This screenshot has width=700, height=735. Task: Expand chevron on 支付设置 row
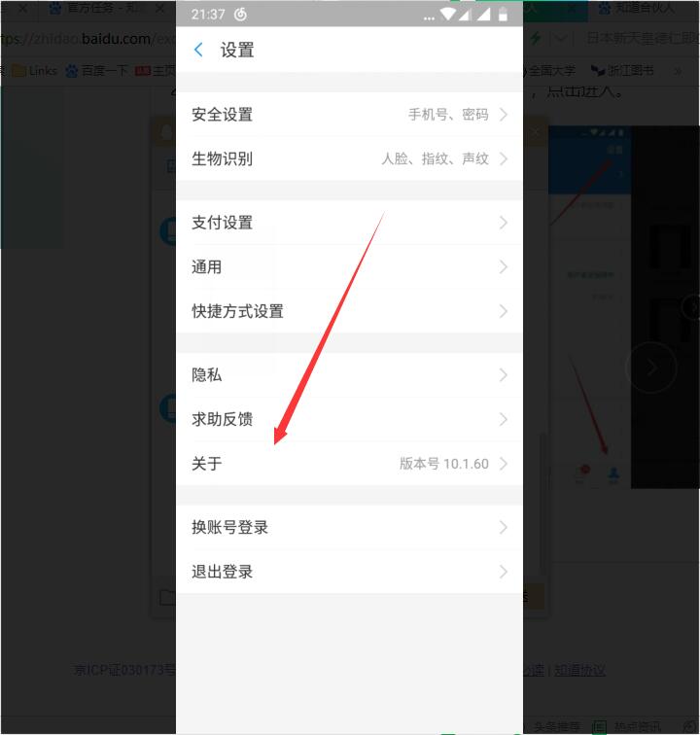click(x=503, y=223)
